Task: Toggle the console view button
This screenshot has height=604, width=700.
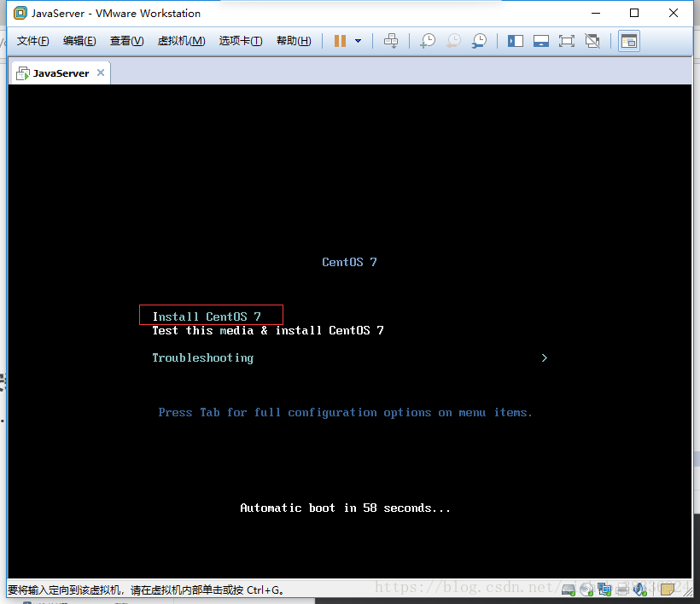Action: tap(629, 41)
